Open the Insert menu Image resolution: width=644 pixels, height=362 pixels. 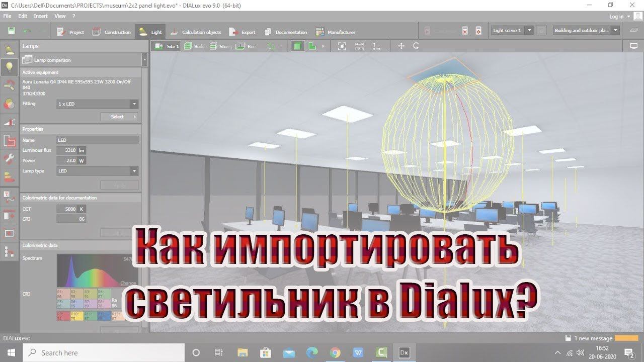(x=41, y=16)
